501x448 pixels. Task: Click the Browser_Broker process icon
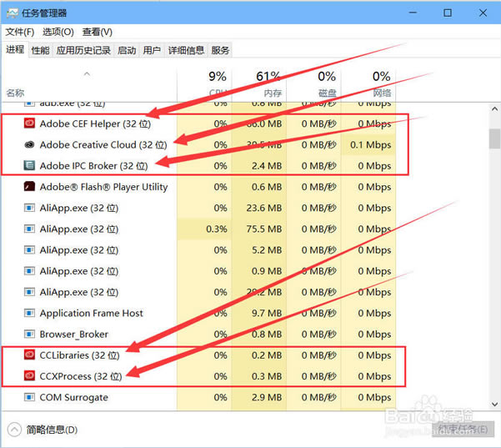29,335
